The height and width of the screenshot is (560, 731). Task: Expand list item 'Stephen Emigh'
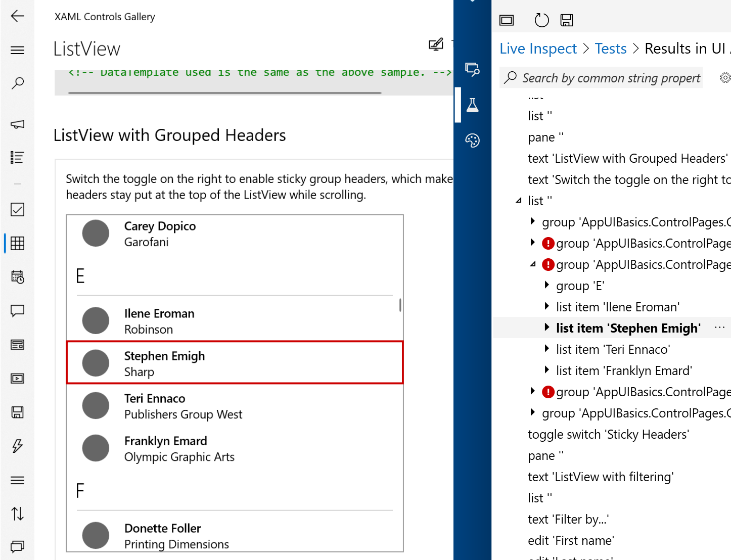[x=547, y=328]
